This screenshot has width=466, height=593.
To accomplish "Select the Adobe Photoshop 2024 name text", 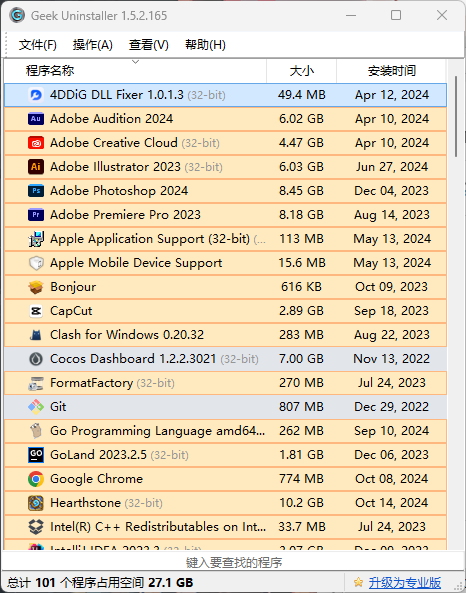I will (x=119, y=191).
